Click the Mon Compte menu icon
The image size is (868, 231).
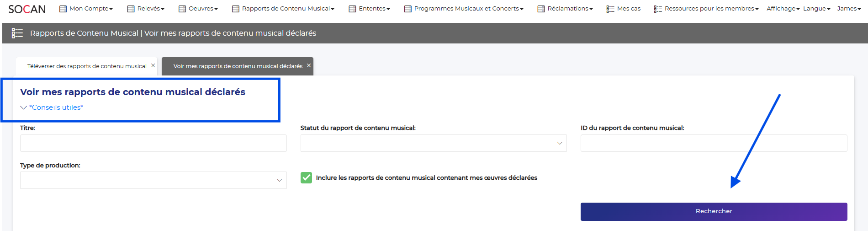[63, 9]
